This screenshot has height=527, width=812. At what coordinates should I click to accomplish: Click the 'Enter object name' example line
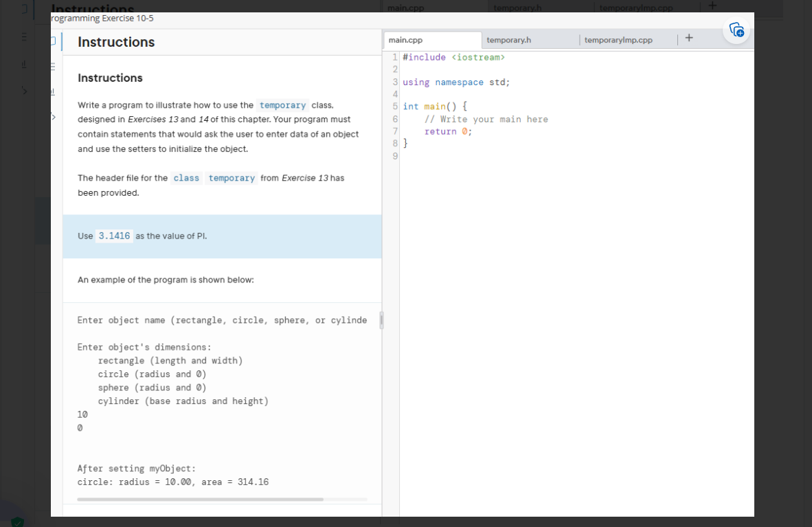[222, 320]
